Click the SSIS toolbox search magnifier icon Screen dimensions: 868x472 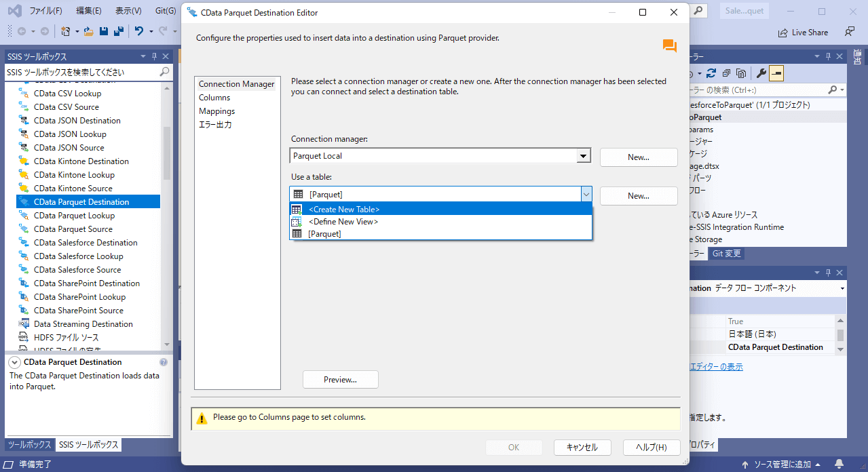[x=164, y=72]
